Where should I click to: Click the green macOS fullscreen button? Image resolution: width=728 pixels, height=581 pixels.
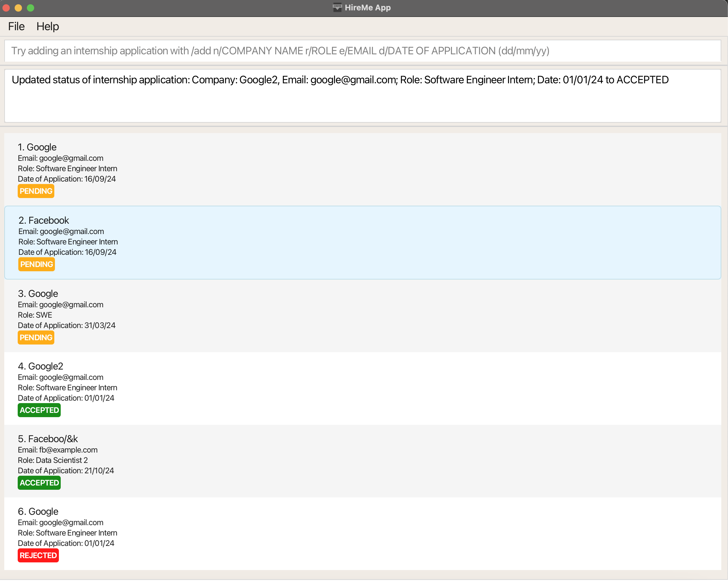click(x=31, y=8)
